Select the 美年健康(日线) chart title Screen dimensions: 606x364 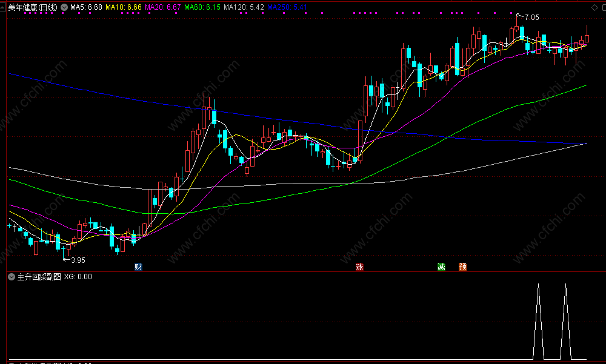coord(33,7)
